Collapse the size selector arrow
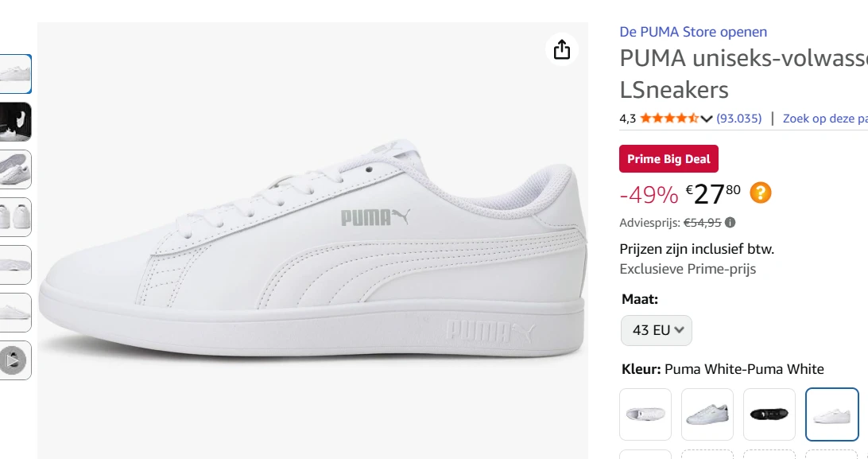The image size is (868, 459). pyautogui.click(x=678, y=329)
